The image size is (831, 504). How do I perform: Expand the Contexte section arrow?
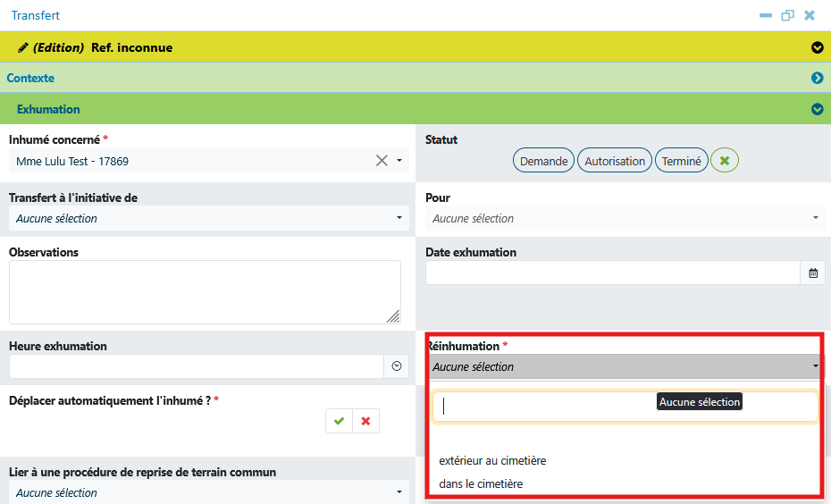[x=818, y=78]
